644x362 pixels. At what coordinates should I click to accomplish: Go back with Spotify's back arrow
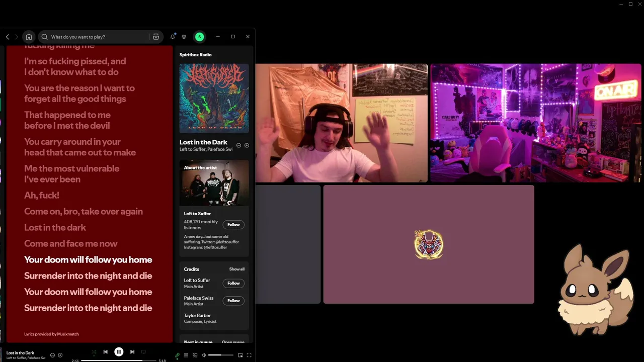point(7,37)
